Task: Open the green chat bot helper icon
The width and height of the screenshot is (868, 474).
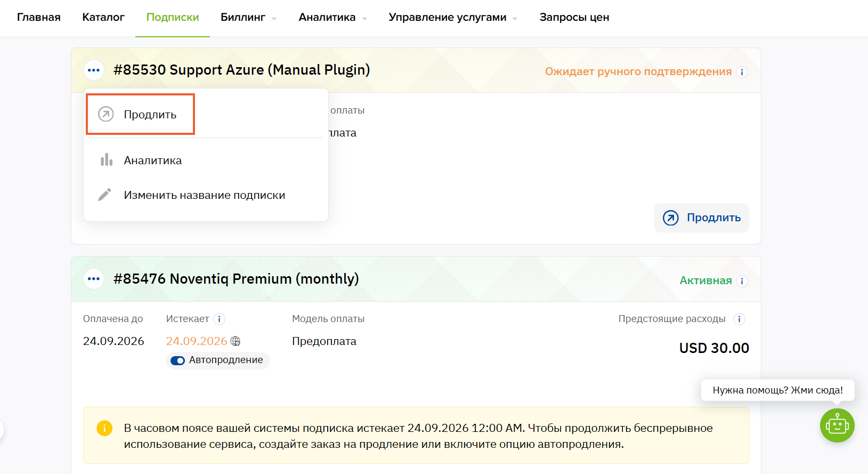Action: pyautogui.click(x=837, y=425)
